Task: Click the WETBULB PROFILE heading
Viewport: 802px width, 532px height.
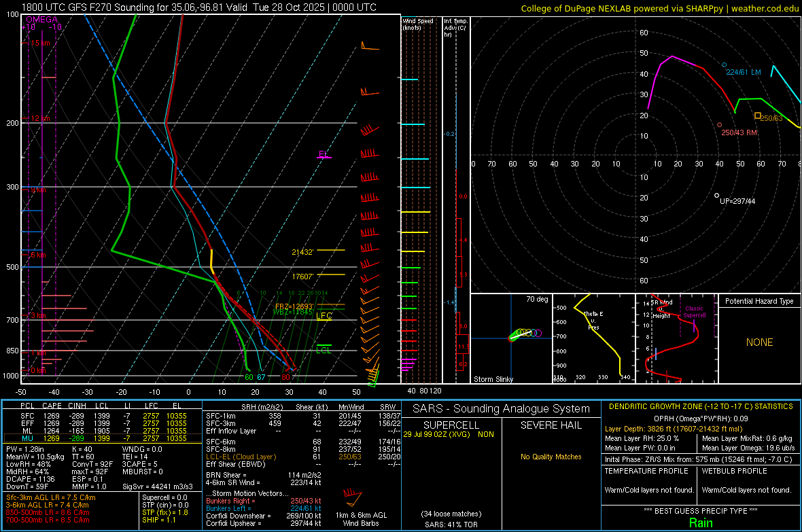Action: click(735, 471)
